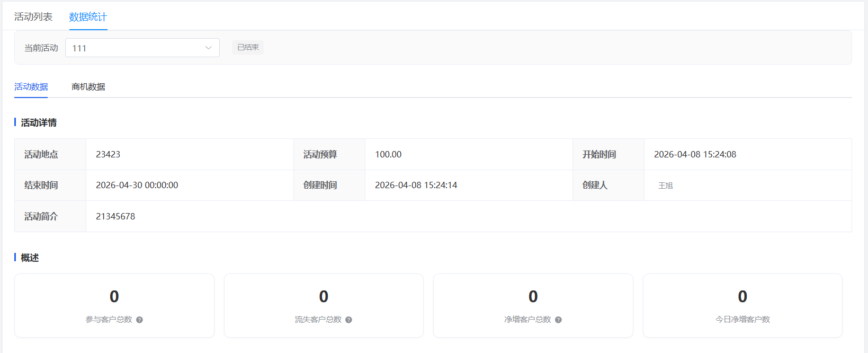Click the 今日净增客户数 card label
Screen dimensions: 868x353
pyautogui.click(x=742, y=320)
